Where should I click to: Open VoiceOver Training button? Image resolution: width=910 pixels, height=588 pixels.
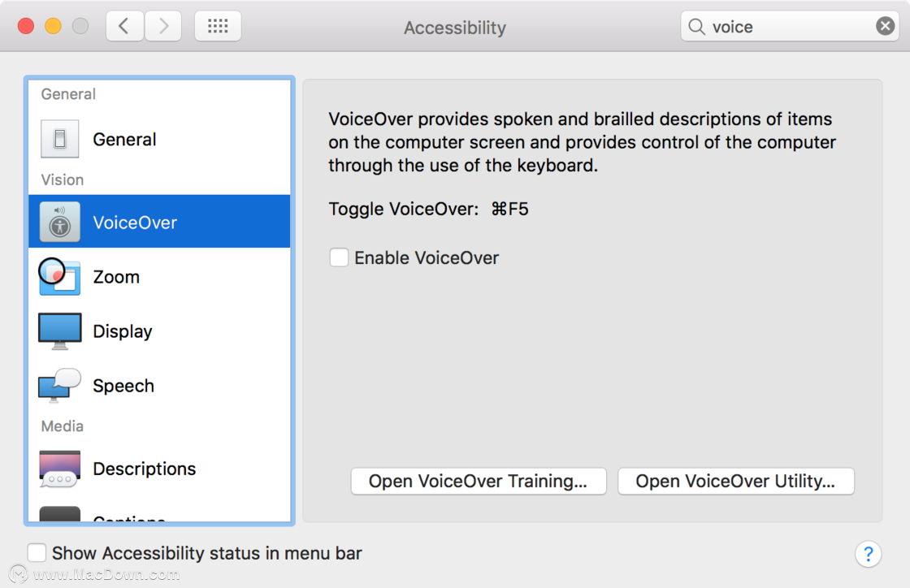coord(479,482)
